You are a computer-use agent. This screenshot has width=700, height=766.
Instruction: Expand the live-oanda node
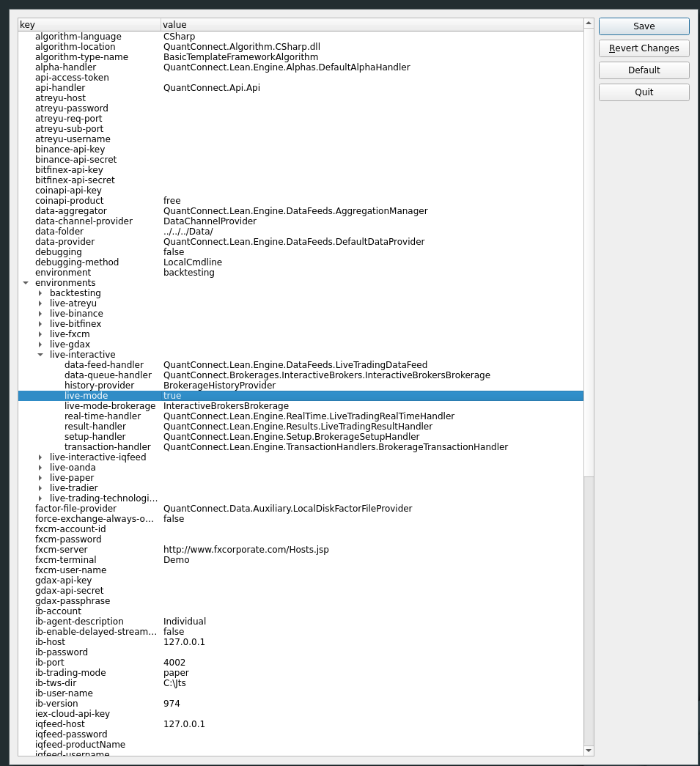(40, 468)
